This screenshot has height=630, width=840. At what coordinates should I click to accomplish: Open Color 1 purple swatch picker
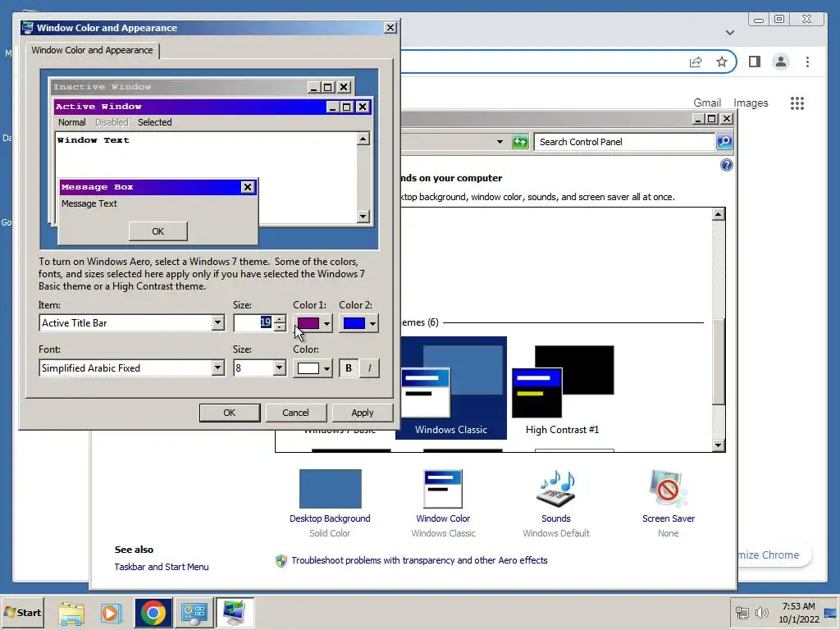313,323
